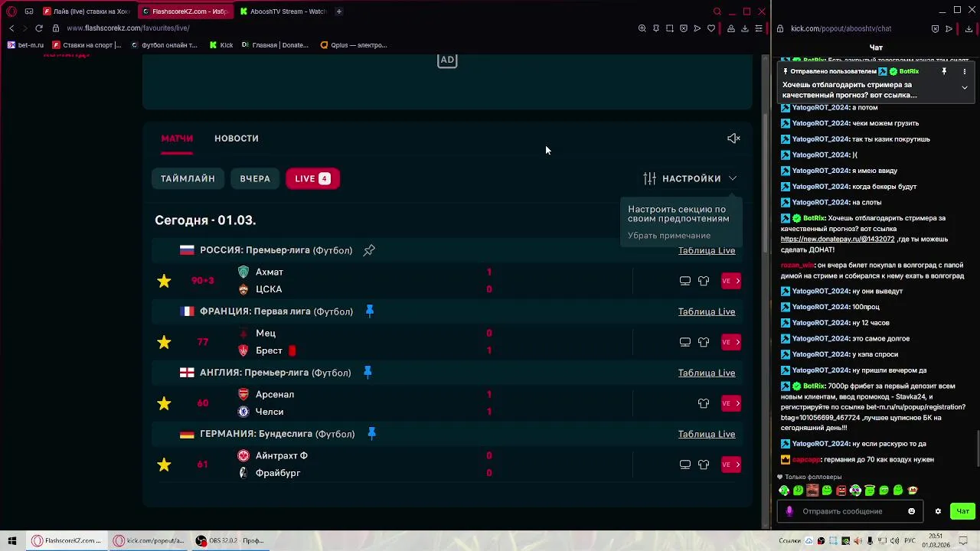Open pinned message three-dot menu
Viewport: 980px width, 551px height.
tap(965, 71)
